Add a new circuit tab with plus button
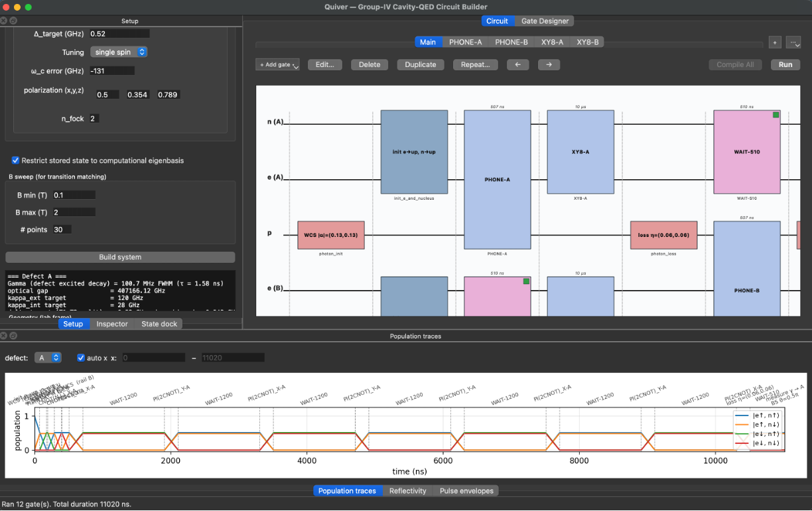Image resolution: width=812 pixels, height=511 pixels. (x=775, y=42)
